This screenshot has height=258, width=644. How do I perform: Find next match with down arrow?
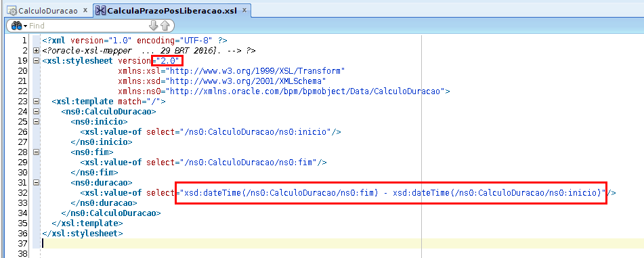pyautogui.click(x=153, y=26)
